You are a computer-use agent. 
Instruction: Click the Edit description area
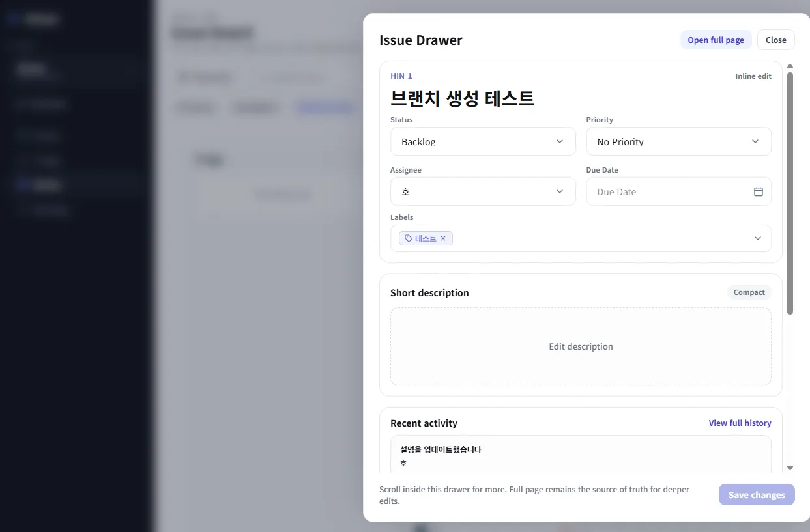click(x=581, y=346)
